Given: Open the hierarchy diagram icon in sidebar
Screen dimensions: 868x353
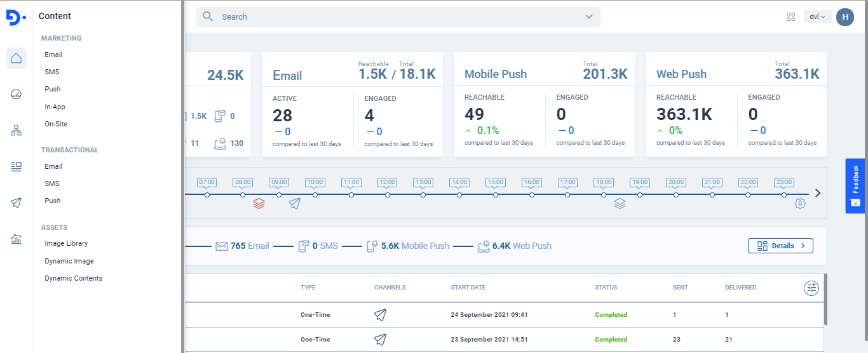Looking at the screenshot, I should pos(17,131).
